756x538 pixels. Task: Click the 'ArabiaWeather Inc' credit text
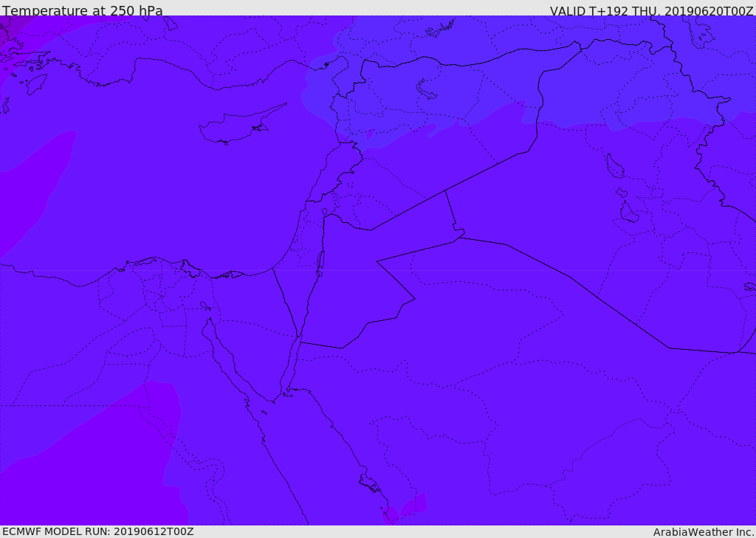(x=702, y=532)
